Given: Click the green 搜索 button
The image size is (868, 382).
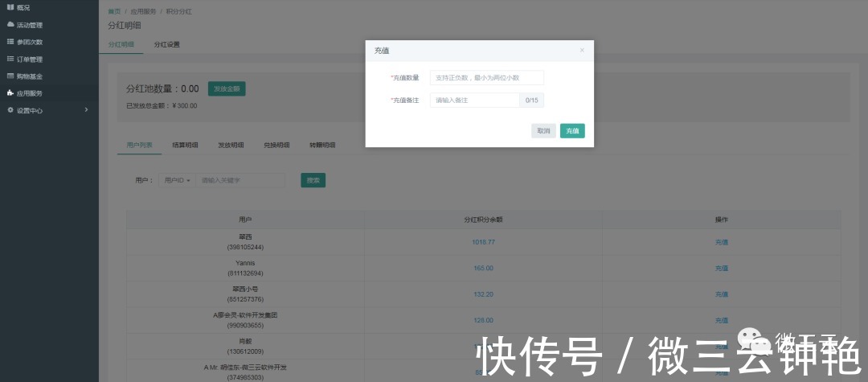Looking at the screenshot, I should [313, 180].
